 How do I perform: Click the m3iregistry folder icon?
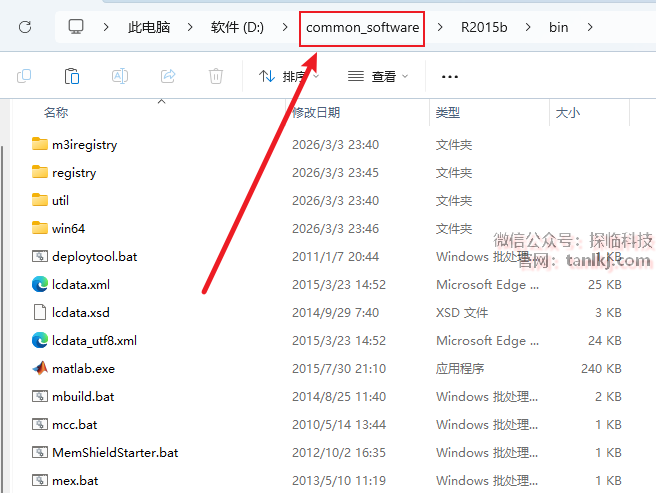pos(40,144)
